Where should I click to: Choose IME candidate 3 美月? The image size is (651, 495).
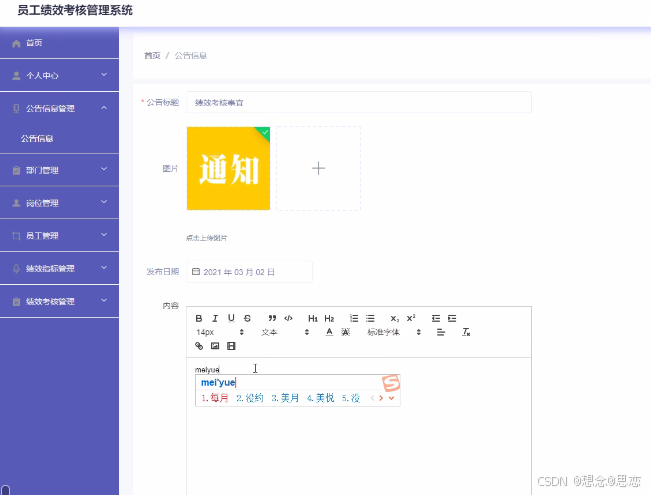(285, 398)
